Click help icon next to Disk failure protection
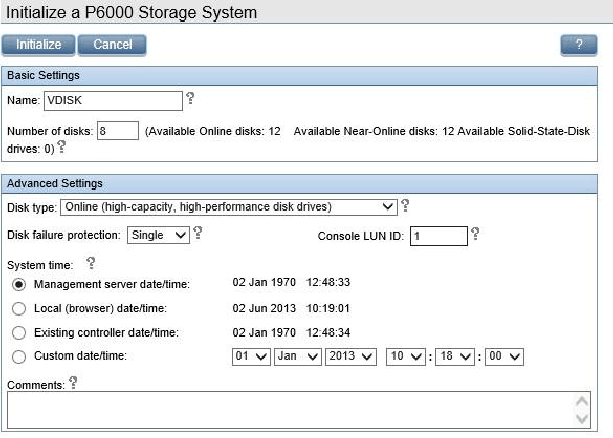Viewport: 613px width, 438px height. [198, 233]
